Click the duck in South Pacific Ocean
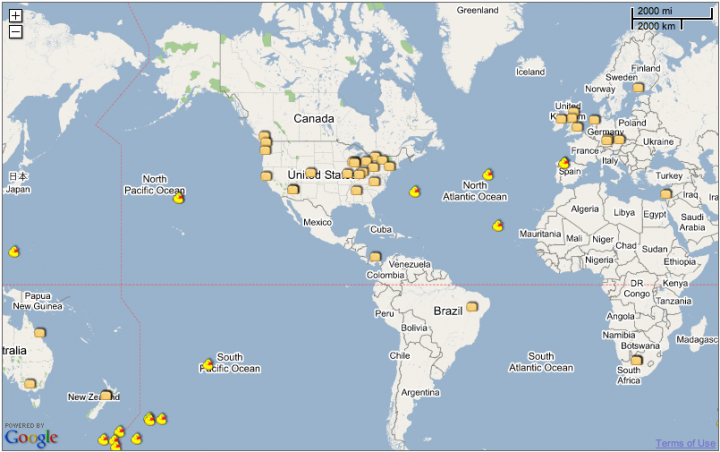Screen dimensions: 720x452 208,364
